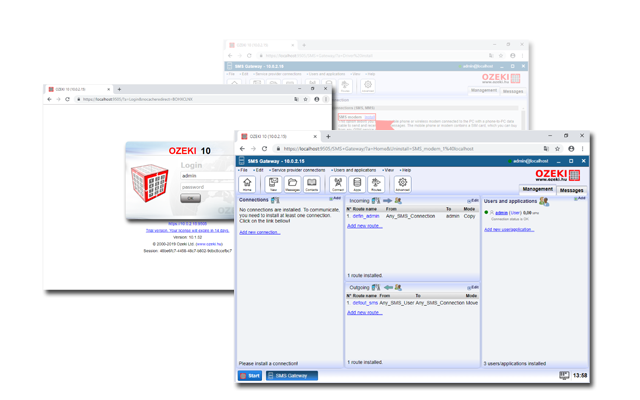Click Add new route under Outgoing
The height and width of the screenshot is (400, 640).
coord(364,313)
